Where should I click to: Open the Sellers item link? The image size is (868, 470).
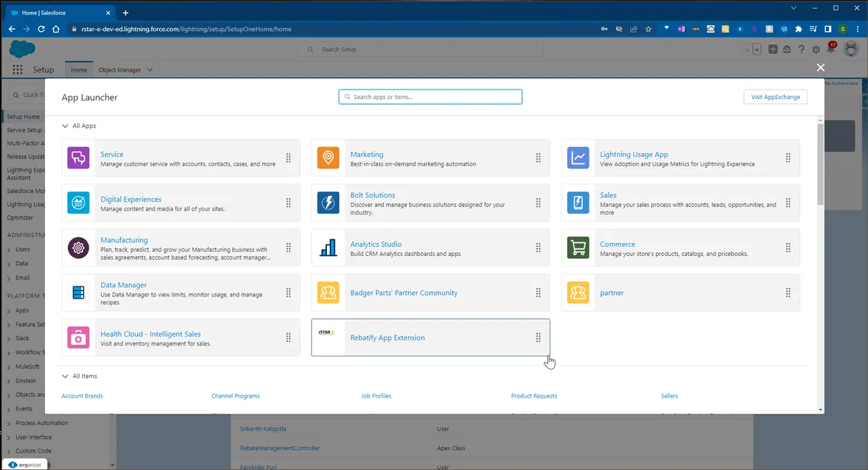click(x=669, y=396)
